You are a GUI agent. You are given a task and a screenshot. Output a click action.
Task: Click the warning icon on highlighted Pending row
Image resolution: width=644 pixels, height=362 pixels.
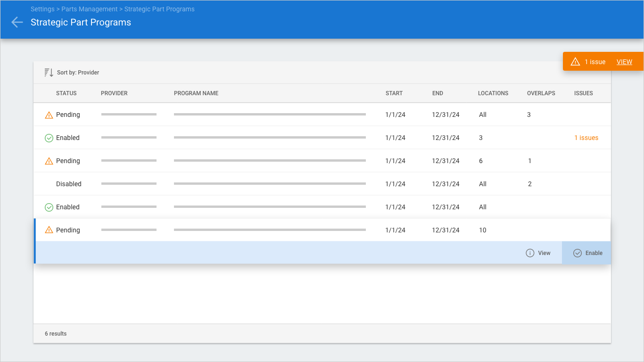[49, 230]
